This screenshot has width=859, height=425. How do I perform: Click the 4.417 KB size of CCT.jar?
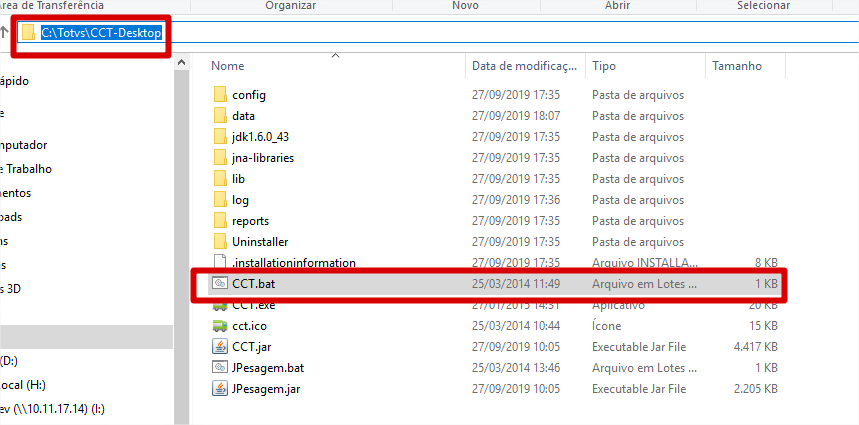tap(756, 347)
